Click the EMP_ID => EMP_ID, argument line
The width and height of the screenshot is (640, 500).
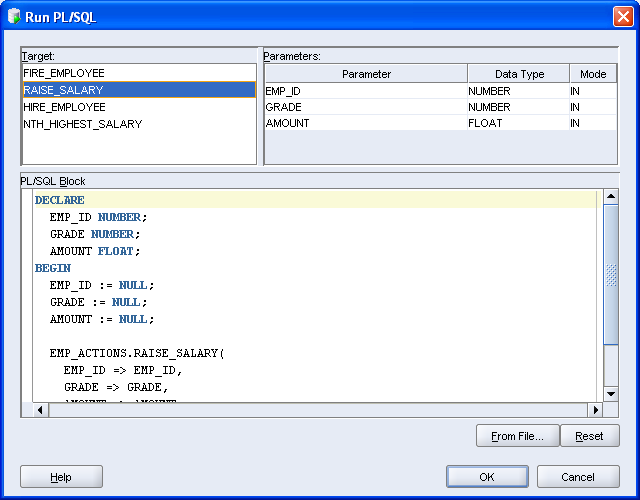(123, 370)
